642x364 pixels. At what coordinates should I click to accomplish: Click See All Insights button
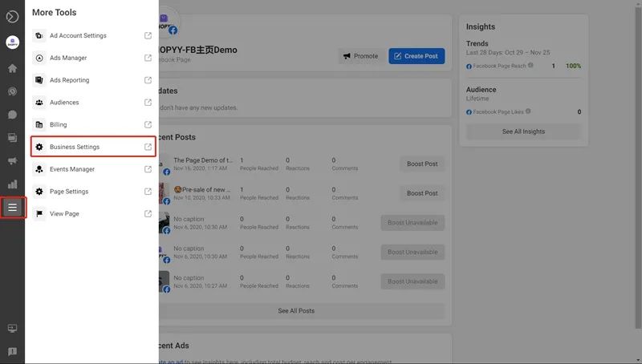[x=523, y=131]
